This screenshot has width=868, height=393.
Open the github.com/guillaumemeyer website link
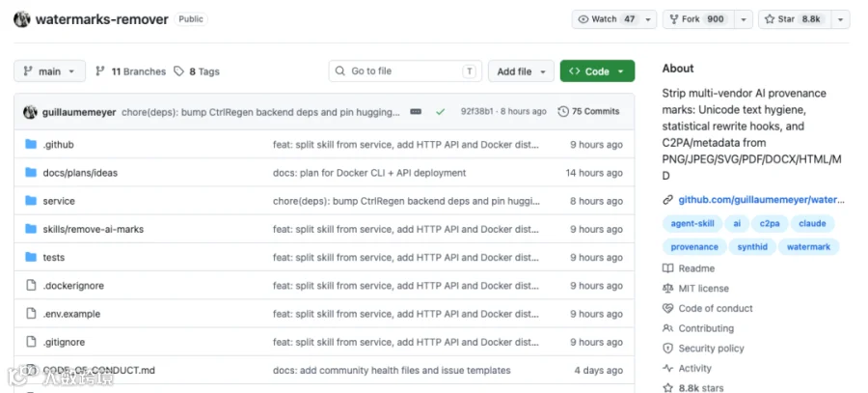(761, 200)
